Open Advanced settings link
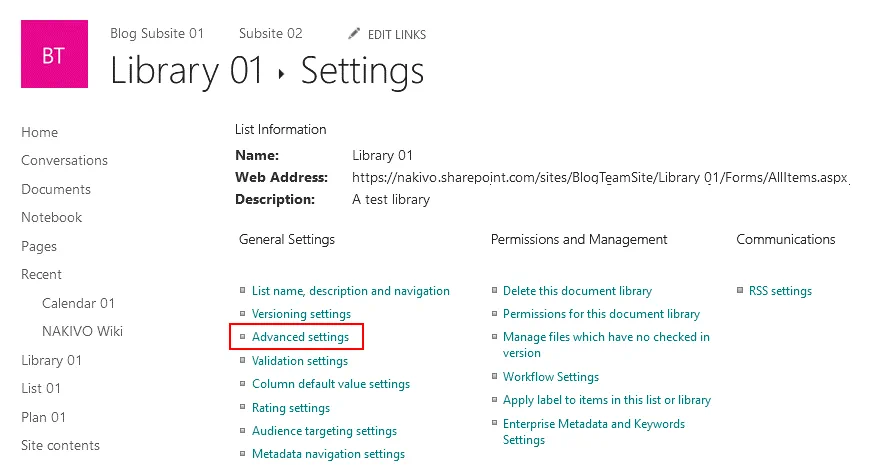This screenshot has height=465, width=887. pos(300,337)
